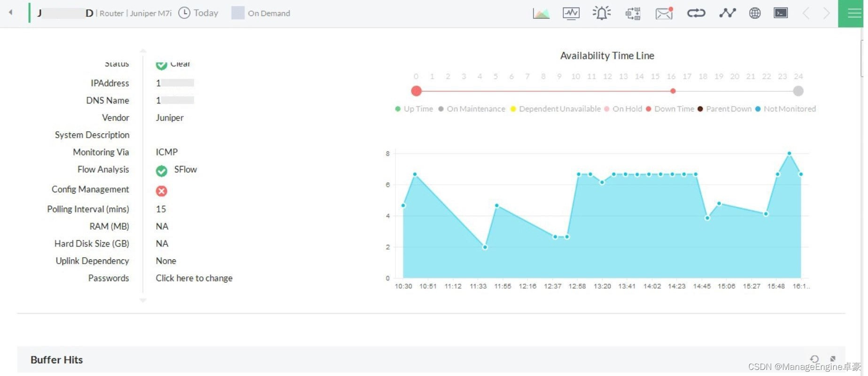Click the trace route line-graph icon
This screenshot has width=868, height=376.
[727, 13]
